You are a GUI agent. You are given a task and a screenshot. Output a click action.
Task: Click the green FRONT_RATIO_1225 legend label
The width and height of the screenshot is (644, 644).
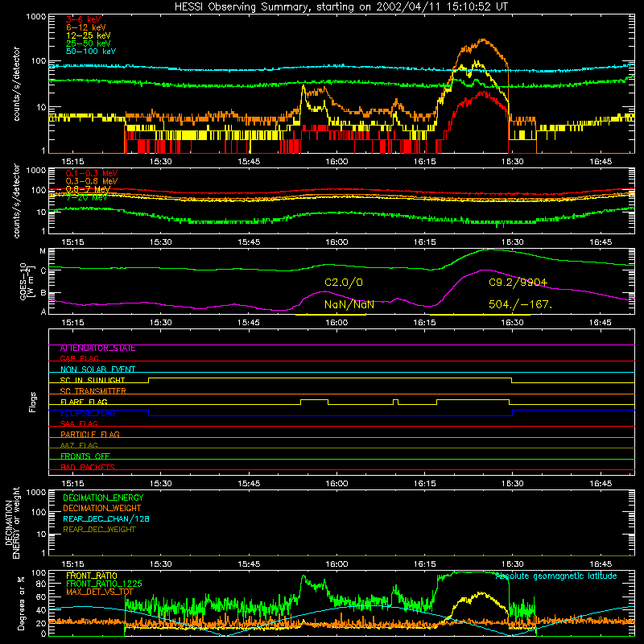tap(104, 584)
